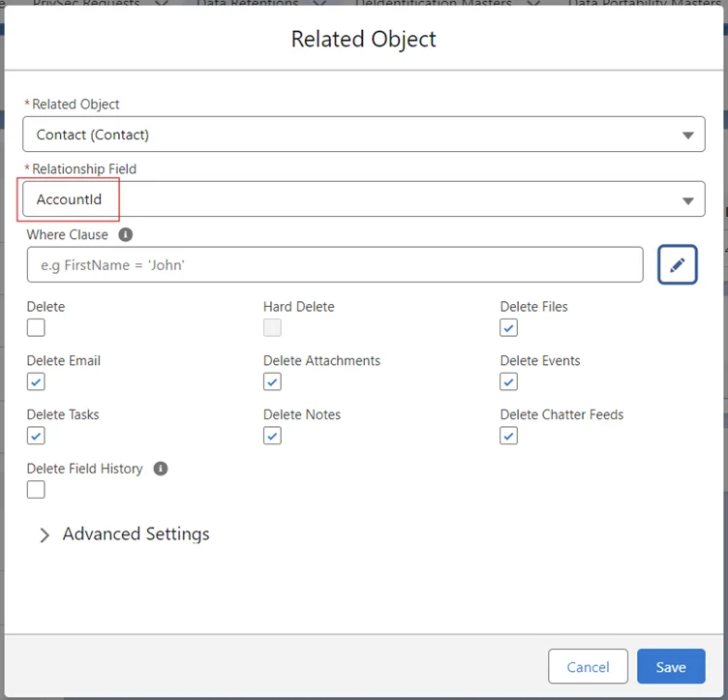Uncheck the Delete Notes checkbox
This screenshot has width=728, height=700.
272,437
